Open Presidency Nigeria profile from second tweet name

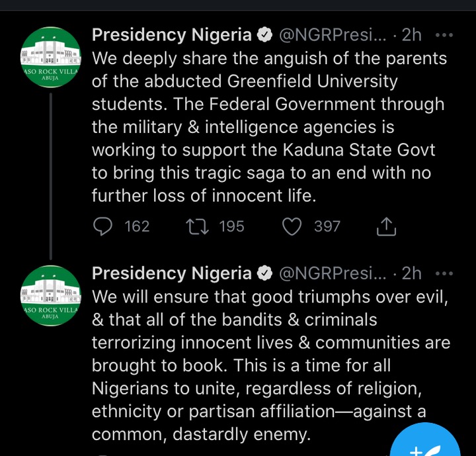coord(172,273)
